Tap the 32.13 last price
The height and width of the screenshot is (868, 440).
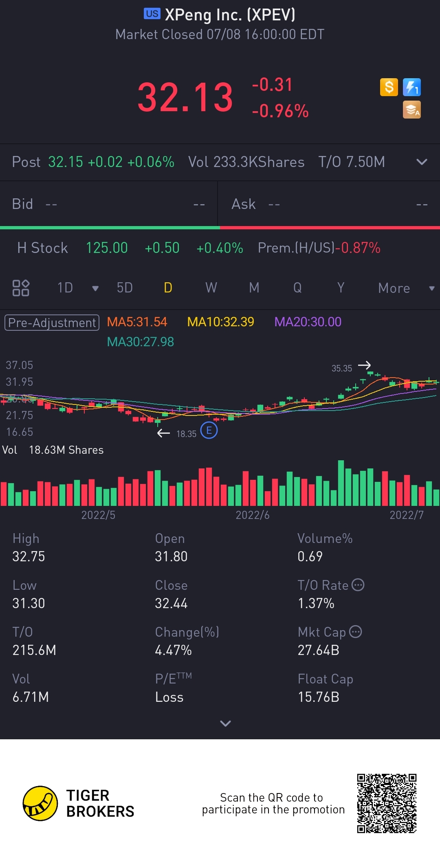(x=185, y=97)
